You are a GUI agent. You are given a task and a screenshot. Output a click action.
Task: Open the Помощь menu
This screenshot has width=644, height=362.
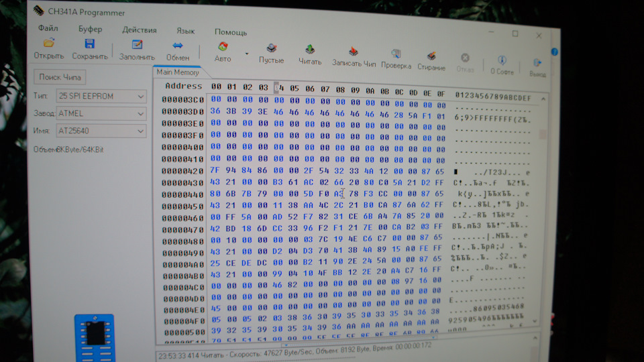[x=230, y=32]
